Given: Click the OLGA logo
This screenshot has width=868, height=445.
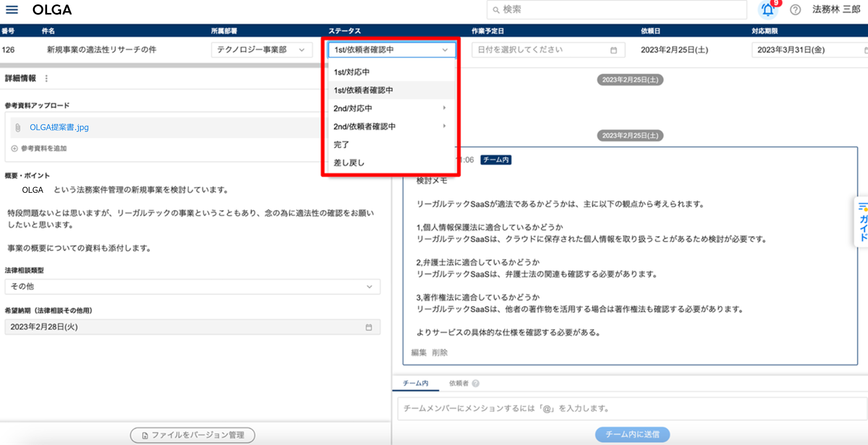Looking at the screenshot, I should pos(52,10).
